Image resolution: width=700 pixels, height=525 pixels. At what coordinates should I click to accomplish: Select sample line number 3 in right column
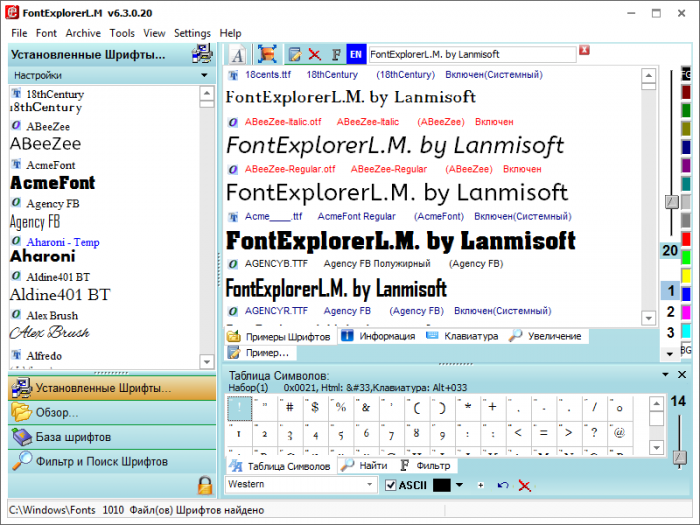point(670,332)
